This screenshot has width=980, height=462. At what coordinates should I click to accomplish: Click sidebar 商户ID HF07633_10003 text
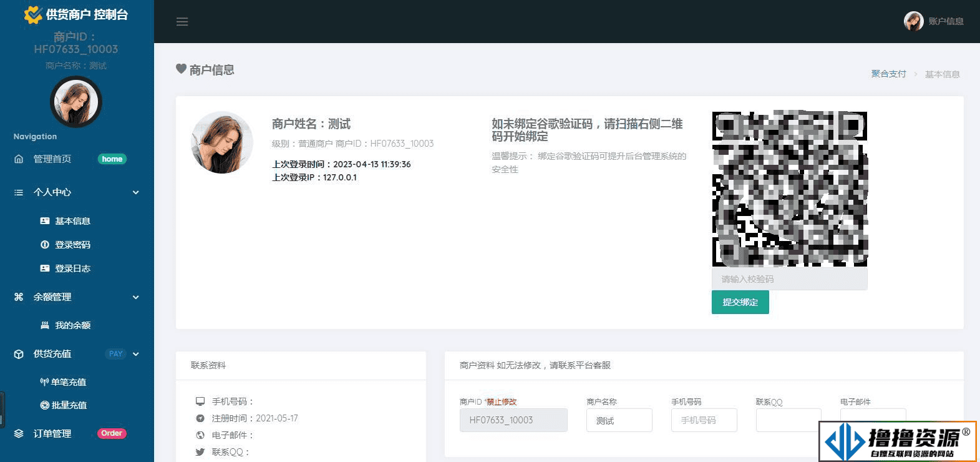tap(75, 43)
